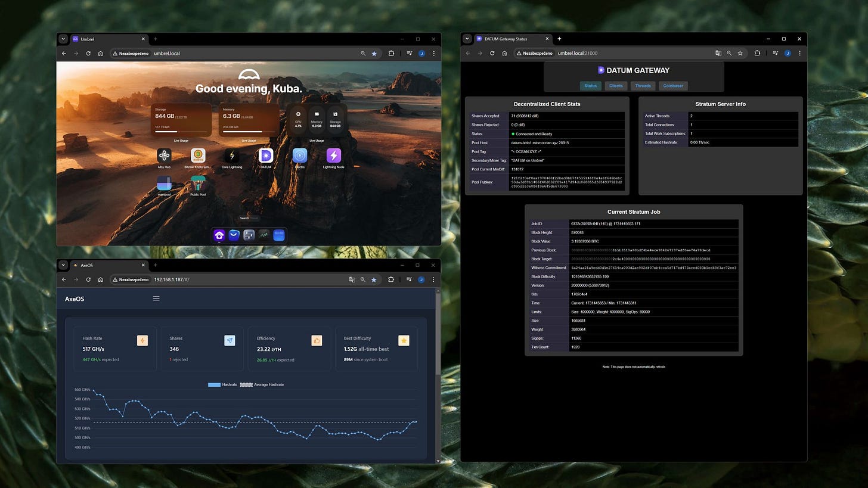Click the Nezabezpečeno chip in DATUM window
The width and height of the screenshot is (868, 488).
click(535, 53)
